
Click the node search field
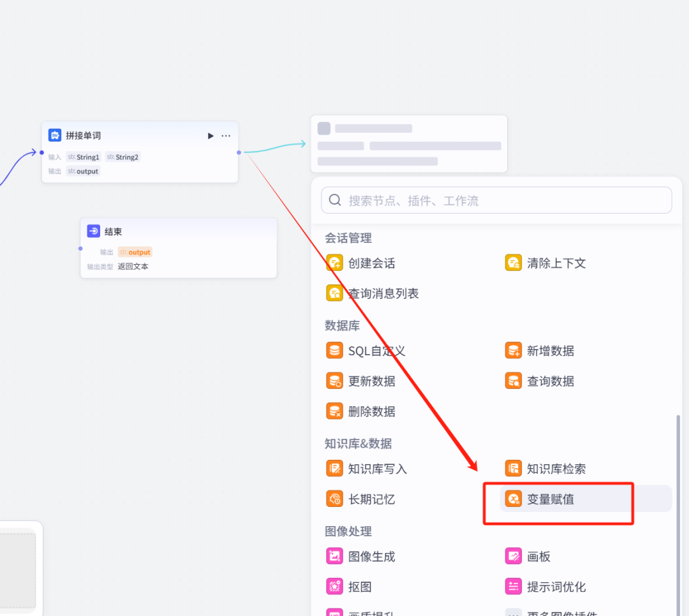point(496,200)
